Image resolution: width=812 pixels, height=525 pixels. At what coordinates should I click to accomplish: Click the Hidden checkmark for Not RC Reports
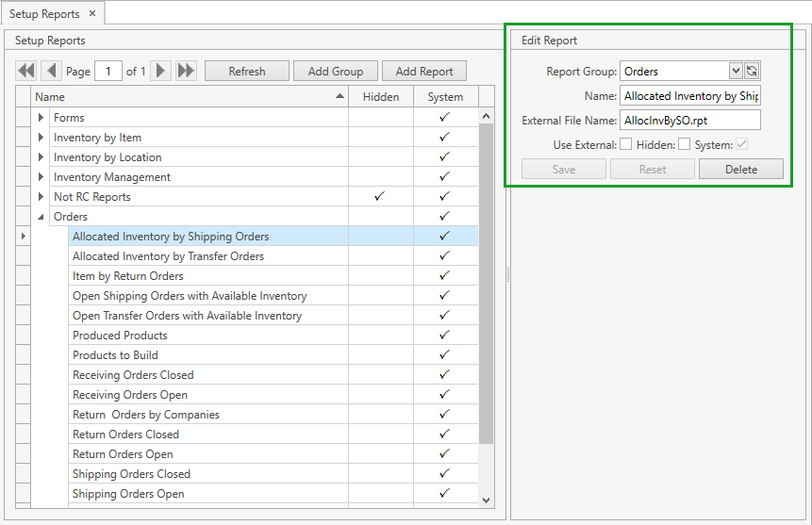[x=380, y=196]
